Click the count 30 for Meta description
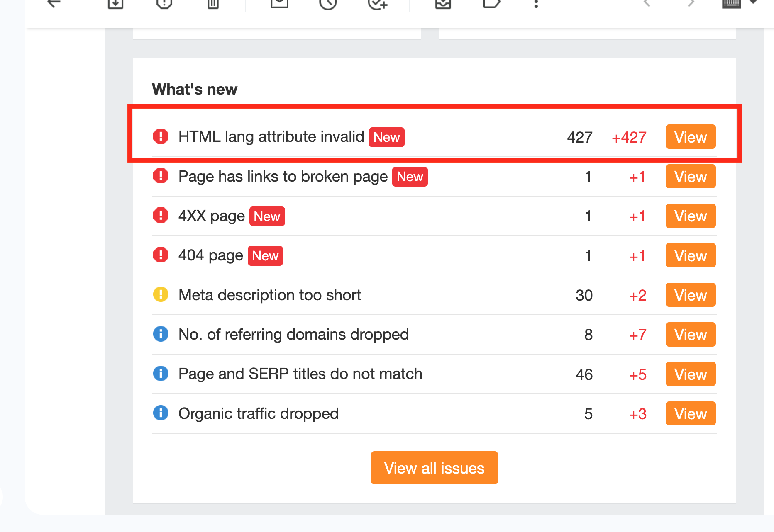The image size is (774, 532). [584, 295]
